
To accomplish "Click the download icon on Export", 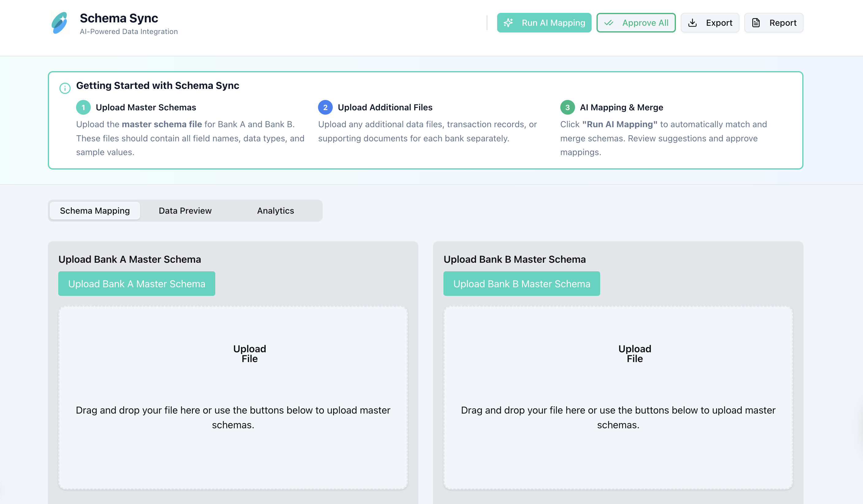I will pyautogui.click(x=692, y=23).
